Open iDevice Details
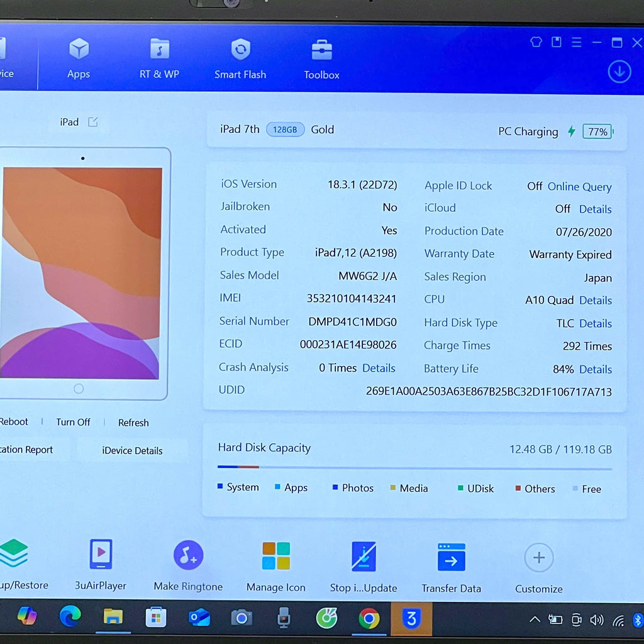This screenshot has width=644, height=644. [x=132, y=450]
